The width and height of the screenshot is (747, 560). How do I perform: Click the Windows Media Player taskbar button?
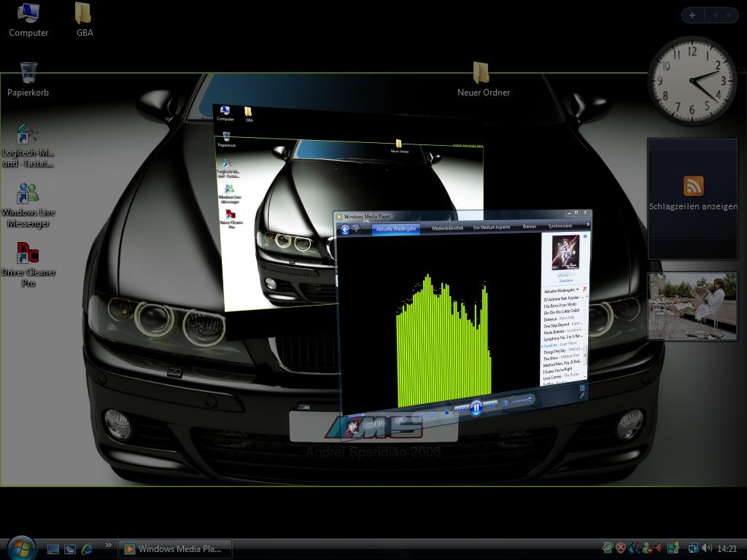[175, 548]
